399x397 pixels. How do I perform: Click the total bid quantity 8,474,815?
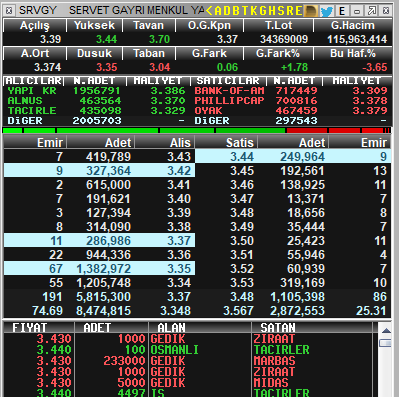104,311
